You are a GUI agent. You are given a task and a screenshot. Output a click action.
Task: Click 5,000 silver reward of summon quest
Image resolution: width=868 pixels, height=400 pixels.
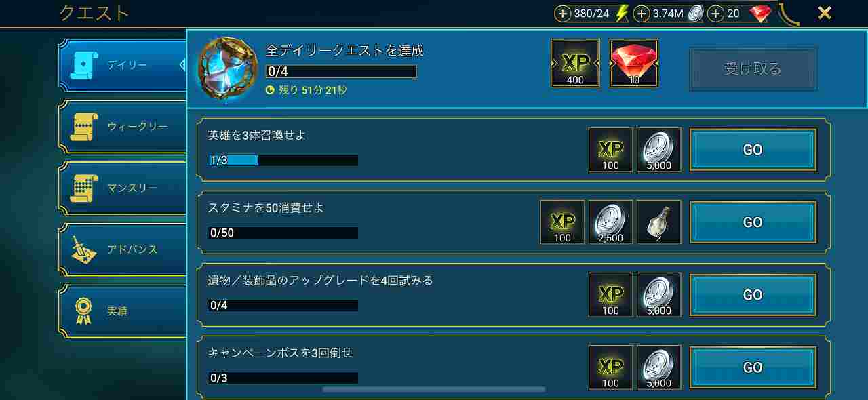(x=658, y=150)
